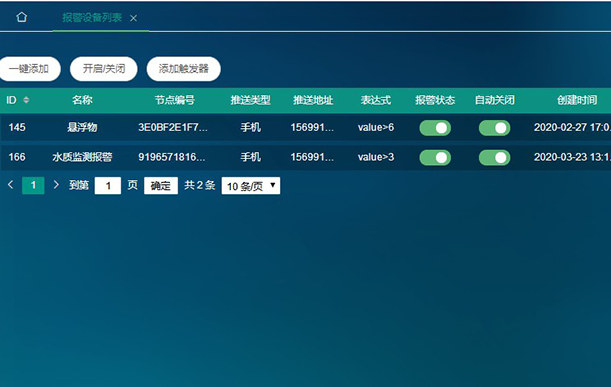
Task: Toggle 报警状态 switch for row 166
Action: (x=435, y=157)
